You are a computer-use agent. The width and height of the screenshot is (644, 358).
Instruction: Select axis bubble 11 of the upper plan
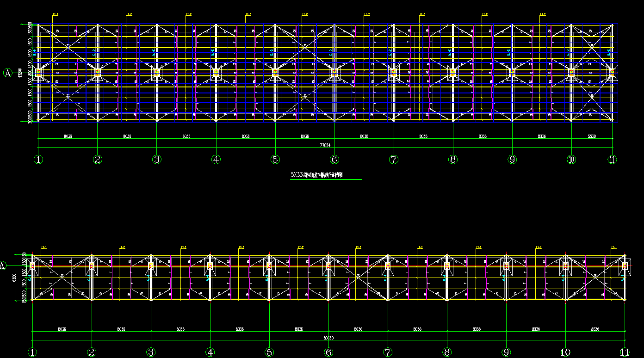pyautogui.click(x=612, y=160)
